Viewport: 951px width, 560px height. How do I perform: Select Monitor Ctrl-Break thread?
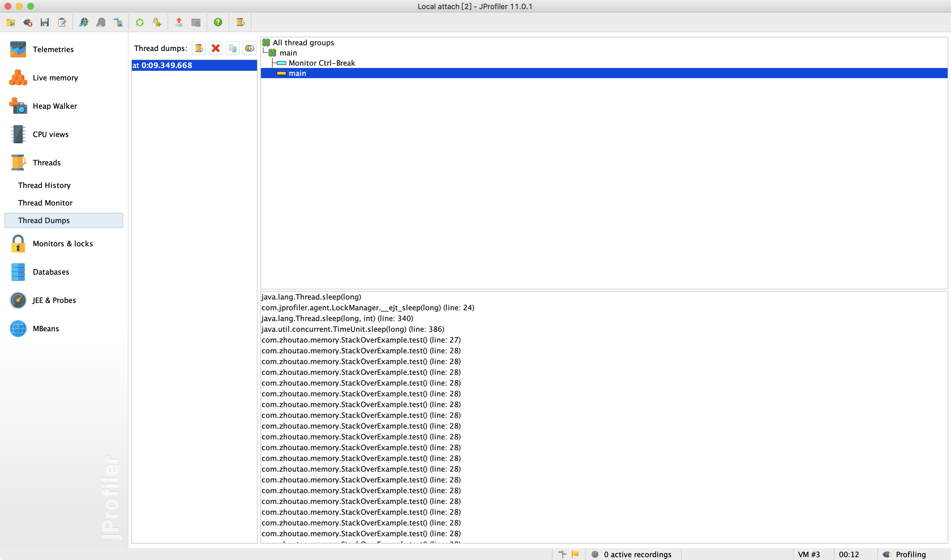[322, 63]
